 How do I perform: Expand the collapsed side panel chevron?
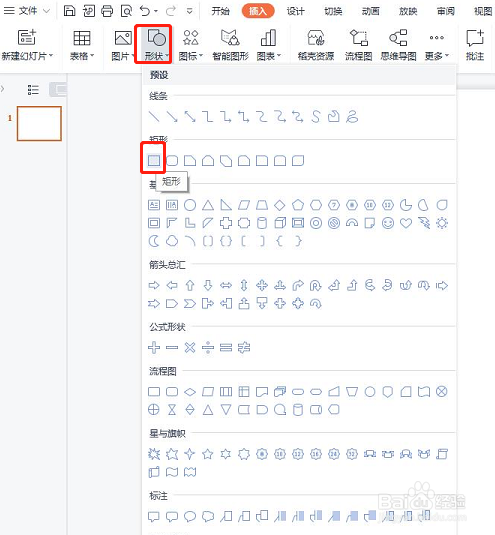tap(2, 89)
